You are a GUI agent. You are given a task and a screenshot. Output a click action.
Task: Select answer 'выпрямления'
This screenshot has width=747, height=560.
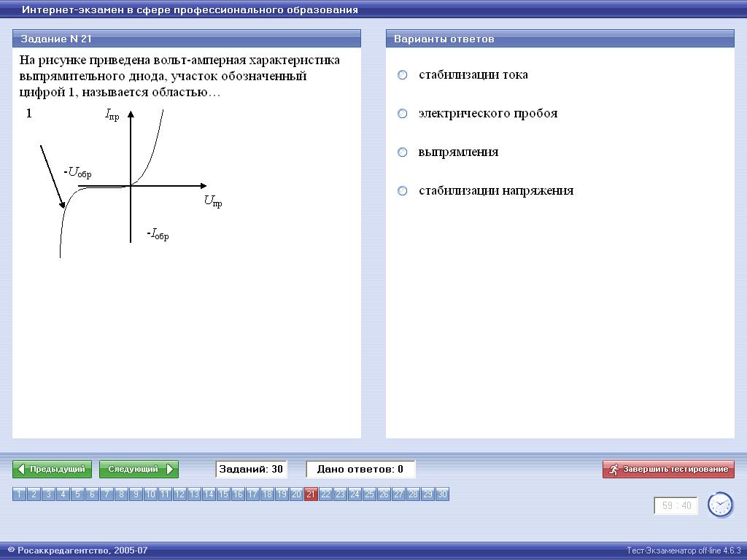pos(403,152)
